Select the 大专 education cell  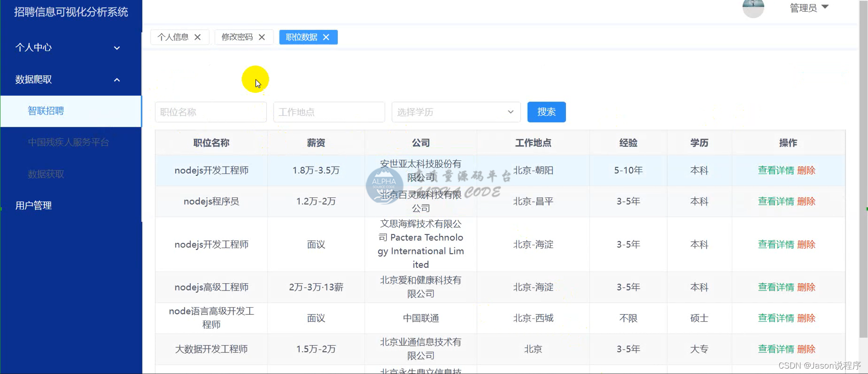click(699, 349)
